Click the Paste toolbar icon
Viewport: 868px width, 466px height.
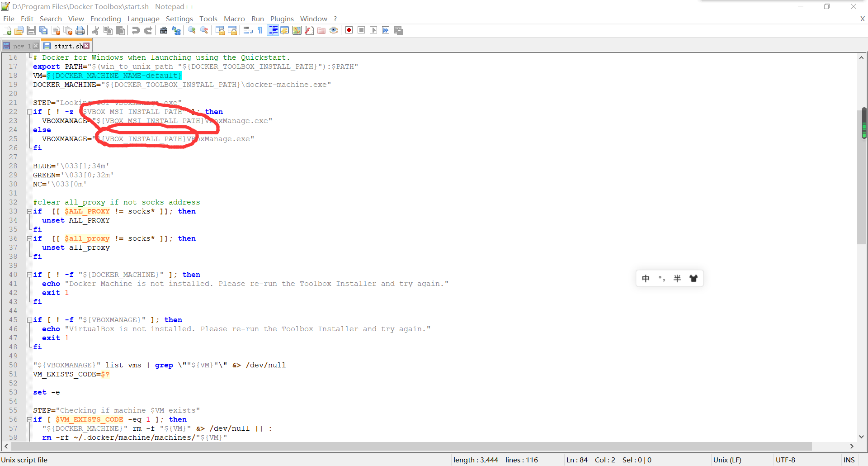click(x=120, y=30)
